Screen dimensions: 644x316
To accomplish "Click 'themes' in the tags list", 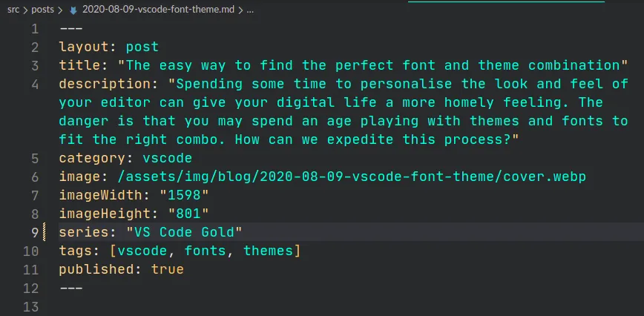I will click(x=268, y=251).
